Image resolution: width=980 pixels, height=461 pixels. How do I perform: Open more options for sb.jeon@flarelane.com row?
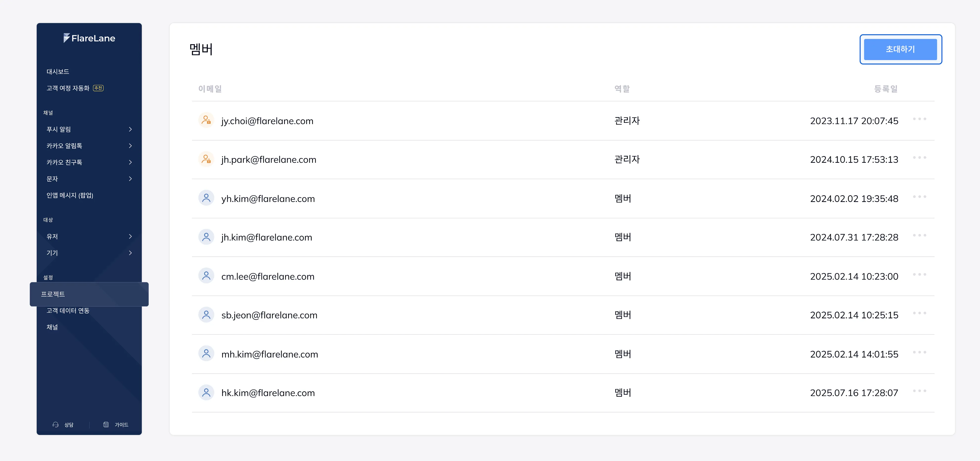pyautogui.click(x=920, y=313)
